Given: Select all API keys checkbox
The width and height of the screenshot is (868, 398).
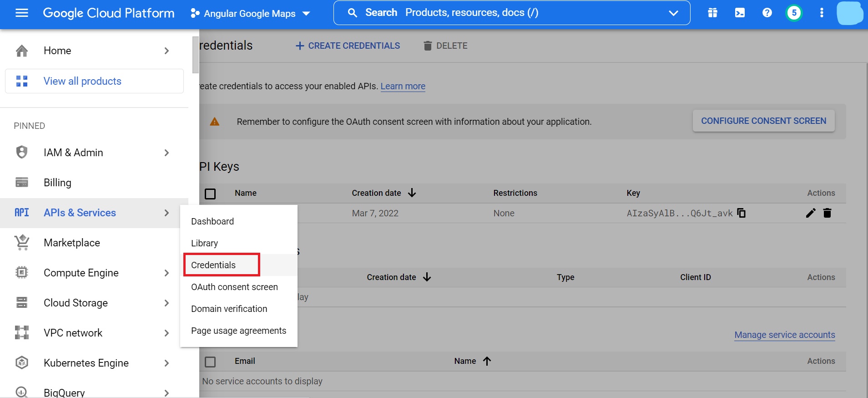Looking at the screenshot, I should tap(210, 194).
